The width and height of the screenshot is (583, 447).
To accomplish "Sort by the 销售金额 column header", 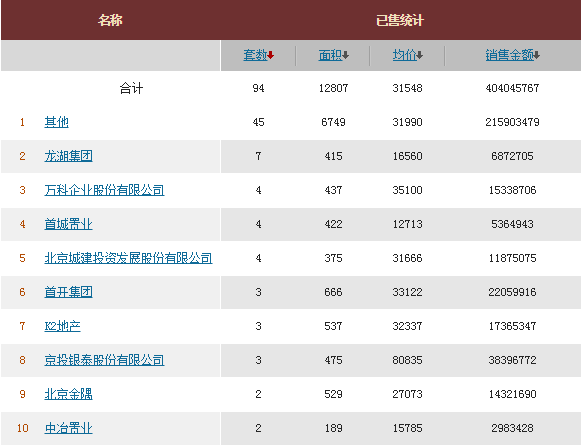I will (510, 55).
